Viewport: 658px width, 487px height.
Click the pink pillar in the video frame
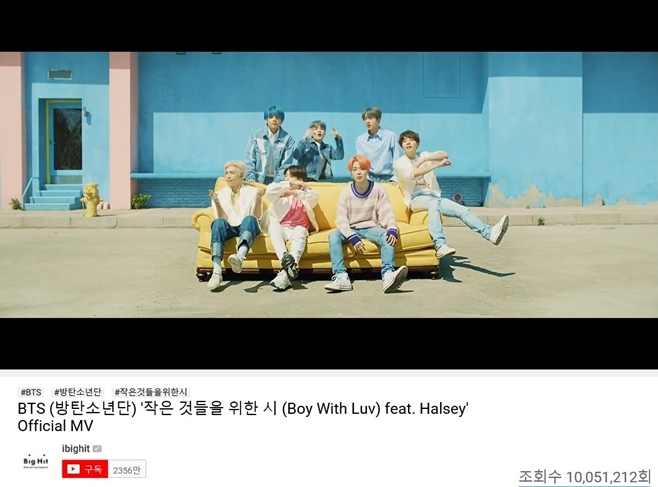(124, 130)
